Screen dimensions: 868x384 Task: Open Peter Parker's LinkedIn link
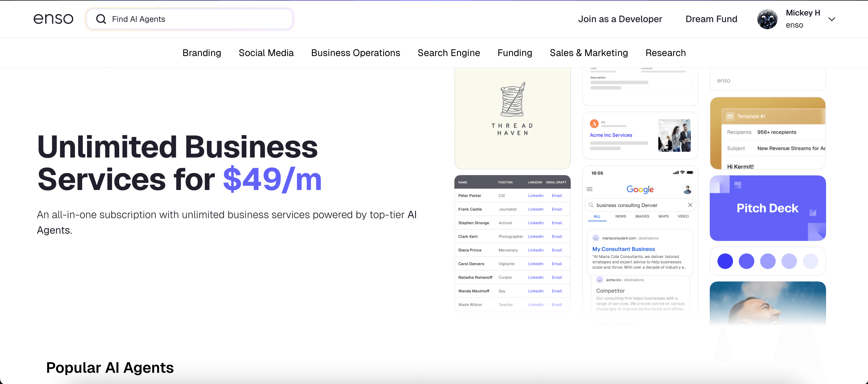tap(535, 195)
